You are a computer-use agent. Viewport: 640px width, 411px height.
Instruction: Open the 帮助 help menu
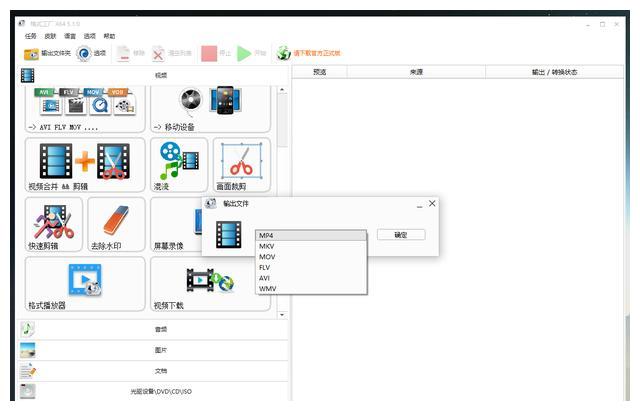tap(109, 36)
